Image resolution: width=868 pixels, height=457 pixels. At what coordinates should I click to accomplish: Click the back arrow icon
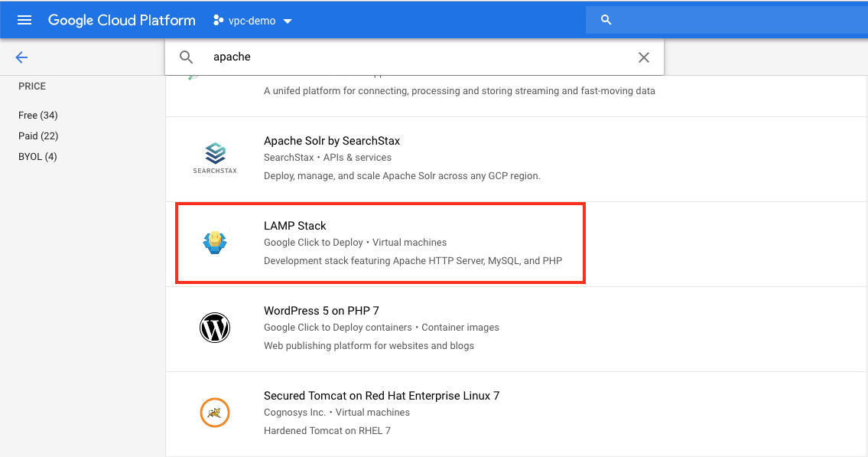[21, 57]
